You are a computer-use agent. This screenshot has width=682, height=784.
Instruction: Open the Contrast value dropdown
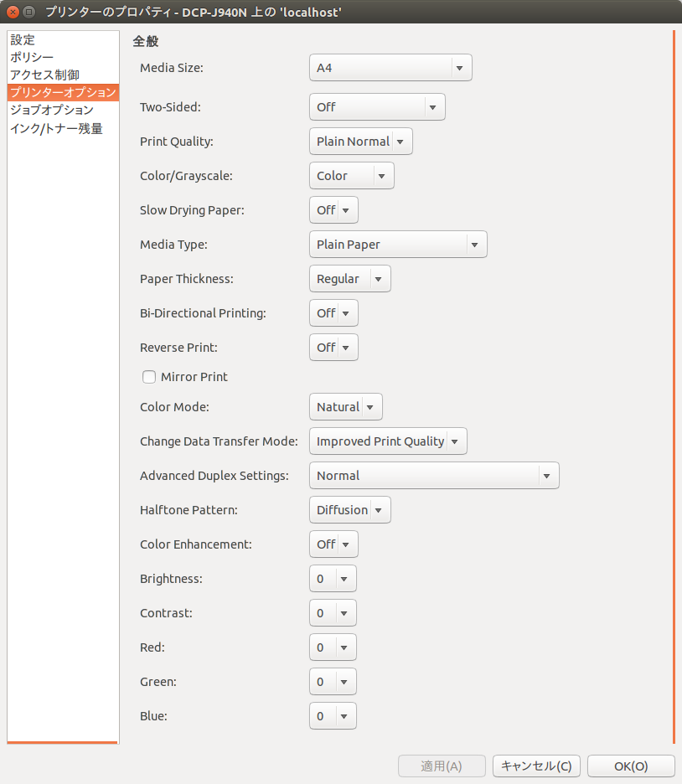[x=333, y=613]
